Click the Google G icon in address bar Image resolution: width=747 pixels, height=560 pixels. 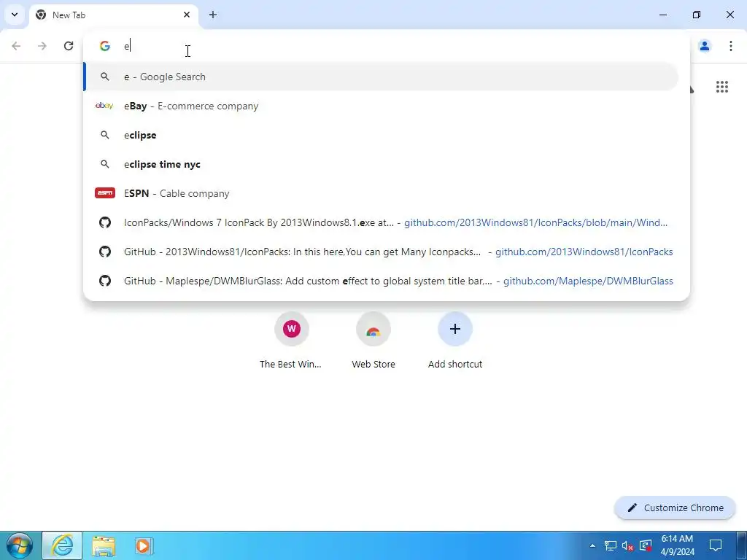[x=105, y=46]
